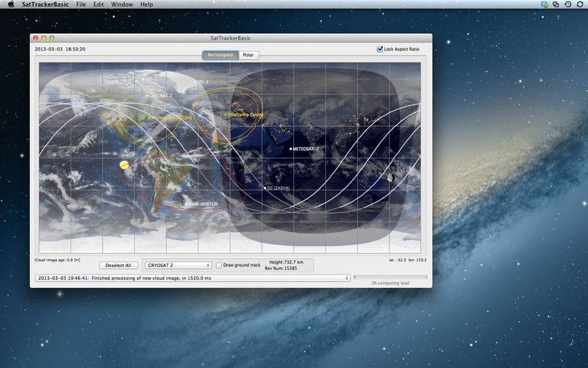Open the File menu

click(x=81, y=4)
